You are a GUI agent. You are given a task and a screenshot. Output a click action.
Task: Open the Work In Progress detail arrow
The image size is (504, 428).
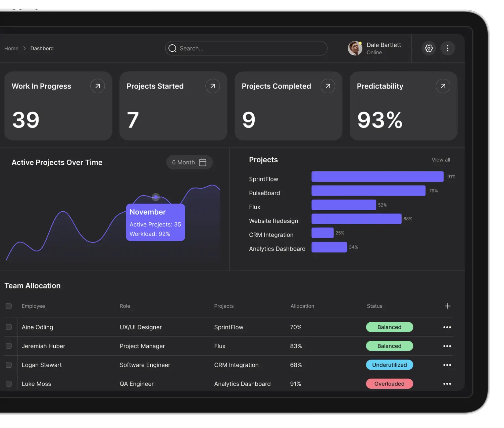click(x=97, y=86)
